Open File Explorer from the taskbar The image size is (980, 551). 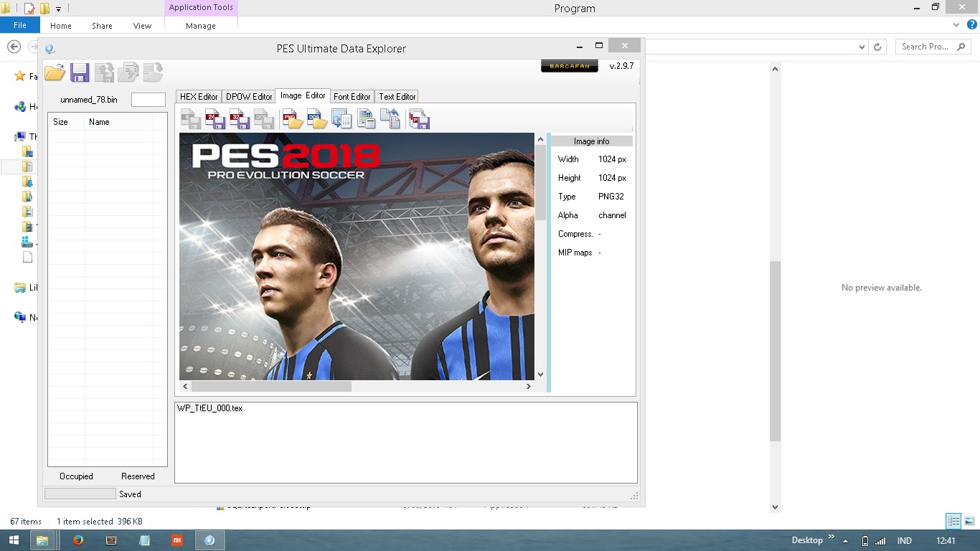[42, 540]
